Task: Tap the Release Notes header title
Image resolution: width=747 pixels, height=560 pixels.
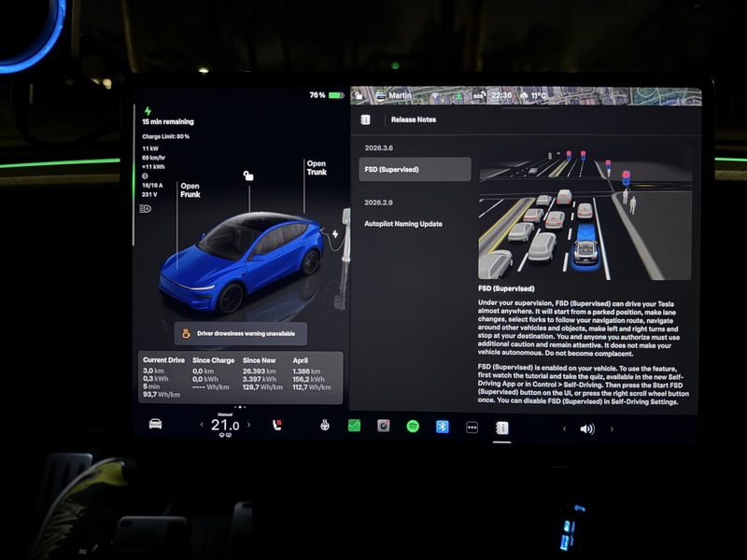Action: point(414,119)
